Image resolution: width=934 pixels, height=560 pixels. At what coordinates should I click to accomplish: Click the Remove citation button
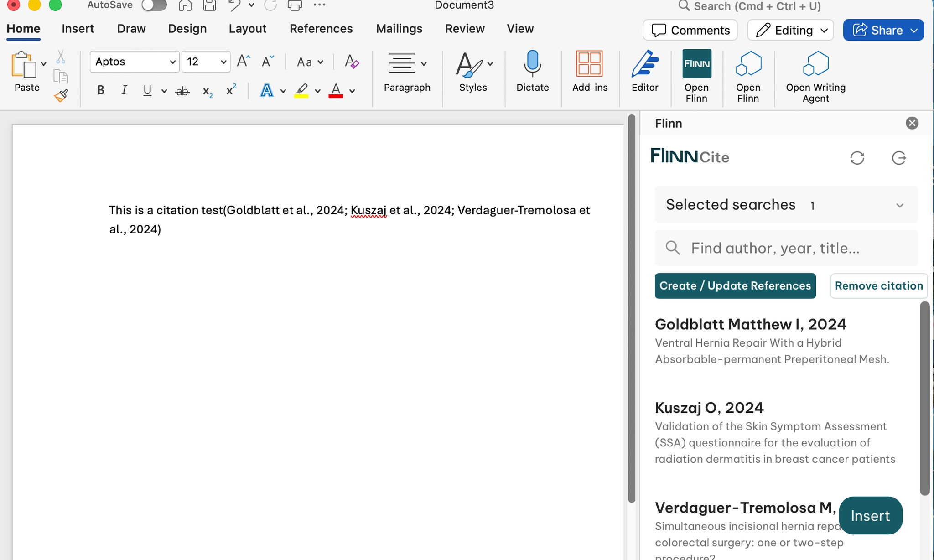879,286
